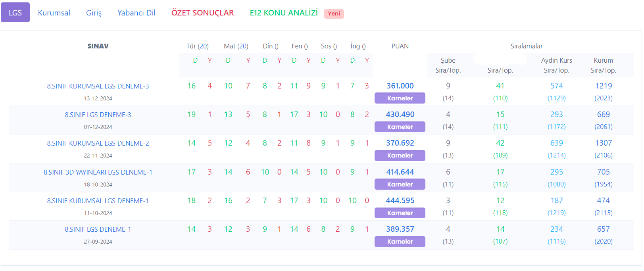Click Karneler button under score 444.595
Viewport: 644px width, 271px height.
[400, 213]
